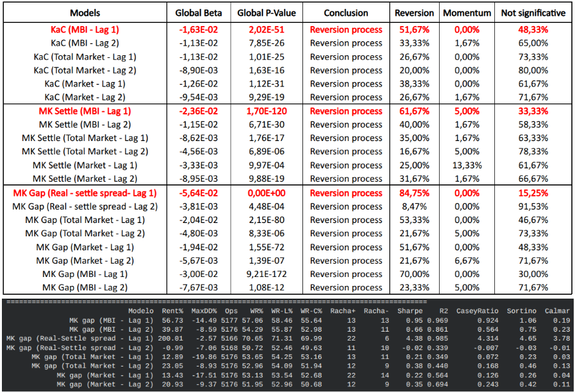575x392 pixels.
Task: Click the momentum value 13,33%
Action: pos(467,165)
